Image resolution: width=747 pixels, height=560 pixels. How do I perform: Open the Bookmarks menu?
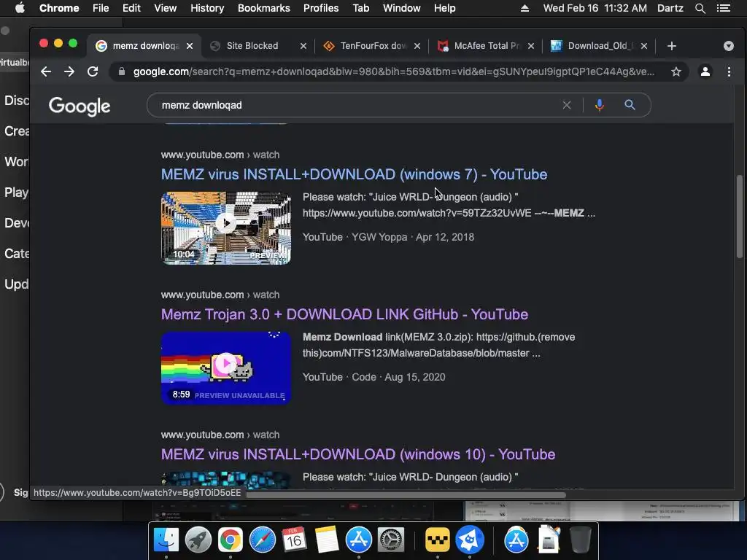tap(264, 8)
